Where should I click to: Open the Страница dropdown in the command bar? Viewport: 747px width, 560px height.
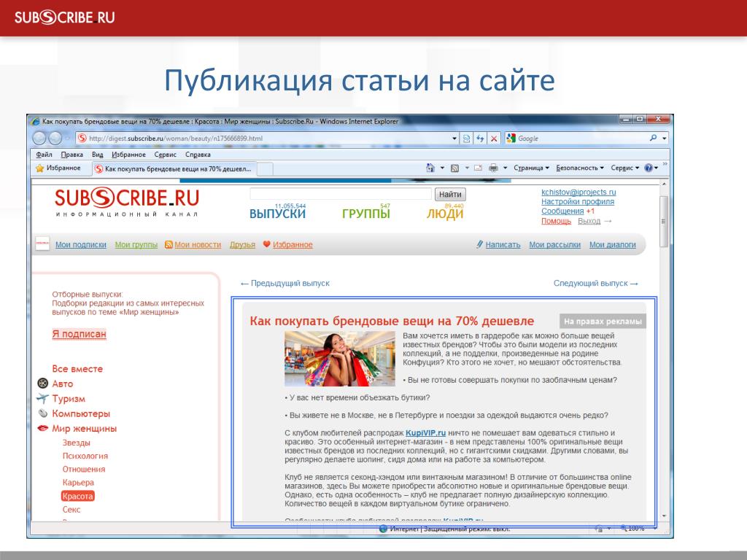click(531, 168)
